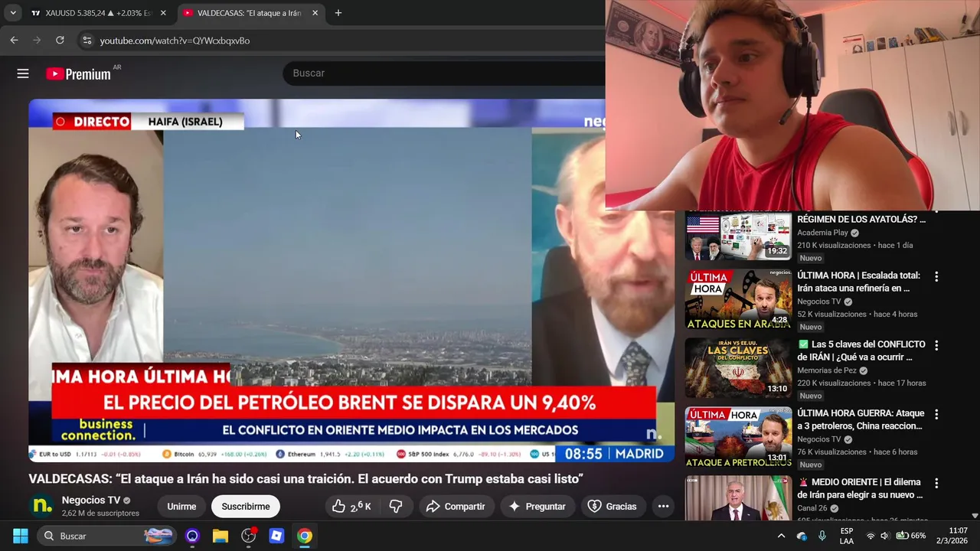Click the Unirme button

[x=181, y=506]
